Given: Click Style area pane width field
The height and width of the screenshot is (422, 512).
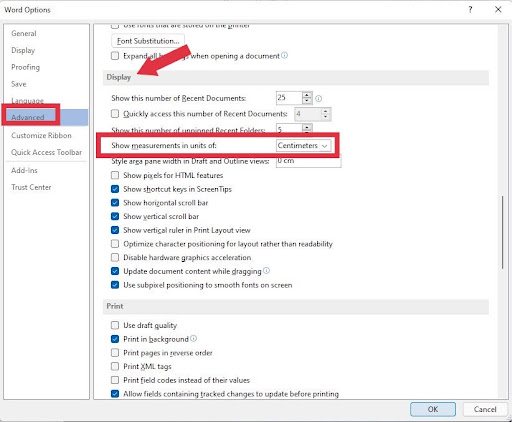Looking at the screenshot, I should (x=309, y=161).
